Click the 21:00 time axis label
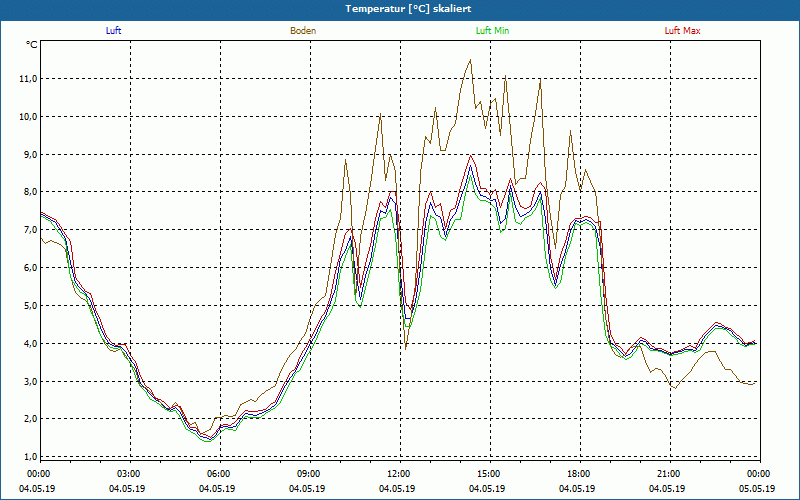The height and width of the screenshot is (500, 800). tap(670, 474)
